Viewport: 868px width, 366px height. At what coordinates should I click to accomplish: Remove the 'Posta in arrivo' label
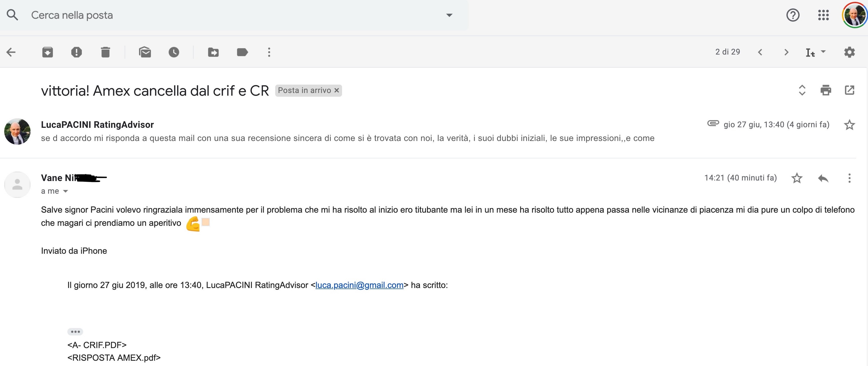(337, 90)
